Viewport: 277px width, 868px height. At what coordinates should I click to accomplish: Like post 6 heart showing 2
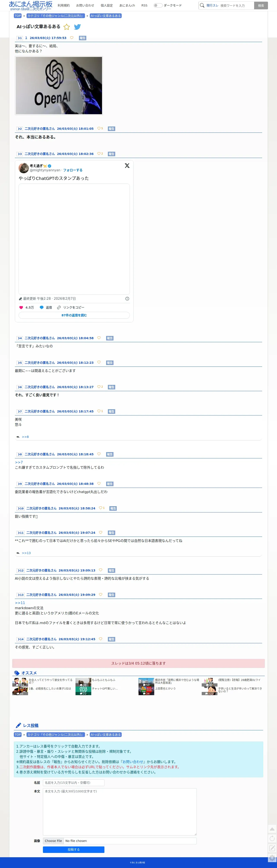pos(100,387)
